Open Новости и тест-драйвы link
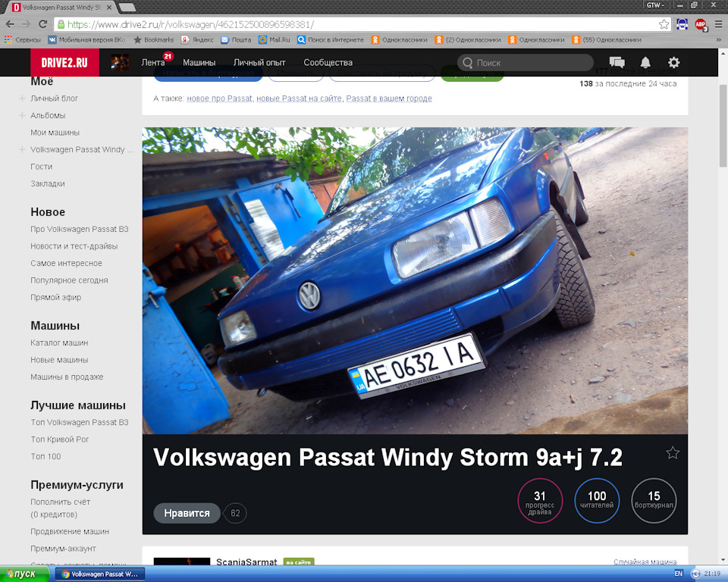This screenshot has width=728, height=582. pos(74,246)
